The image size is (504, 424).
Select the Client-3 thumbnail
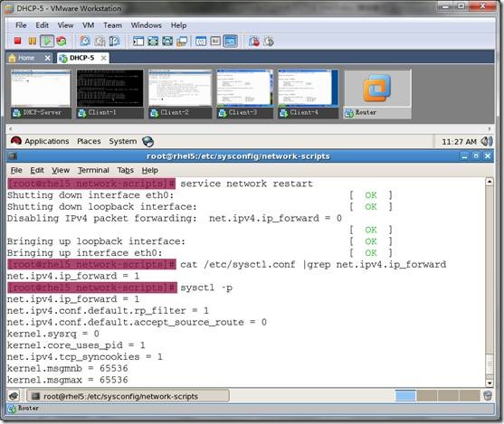point(245,93)
